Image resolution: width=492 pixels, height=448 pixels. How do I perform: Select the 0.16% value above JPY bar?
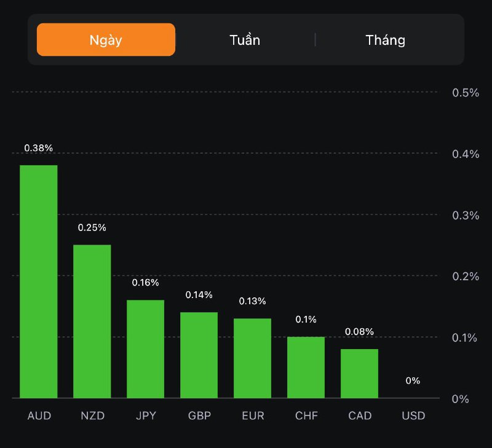146,283
